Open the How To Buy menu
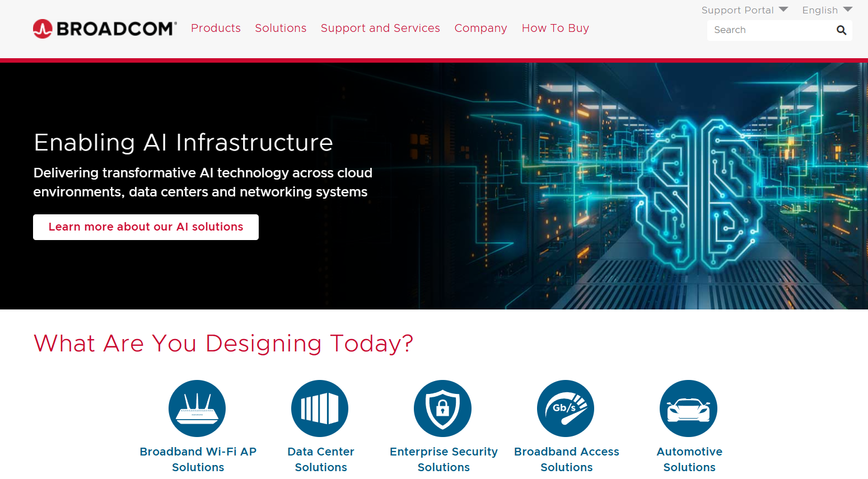The width and height of the screenshot is (868, 479). 556,28
